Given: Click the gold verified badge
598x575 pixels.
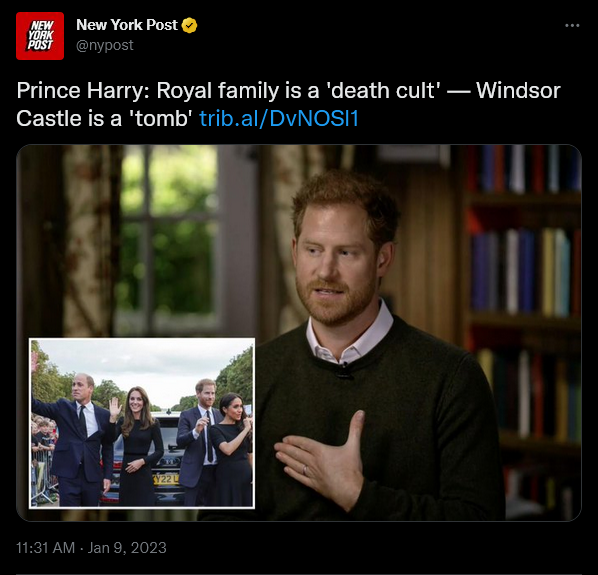Looking at the screenshot, I should [x=189, y=26].
